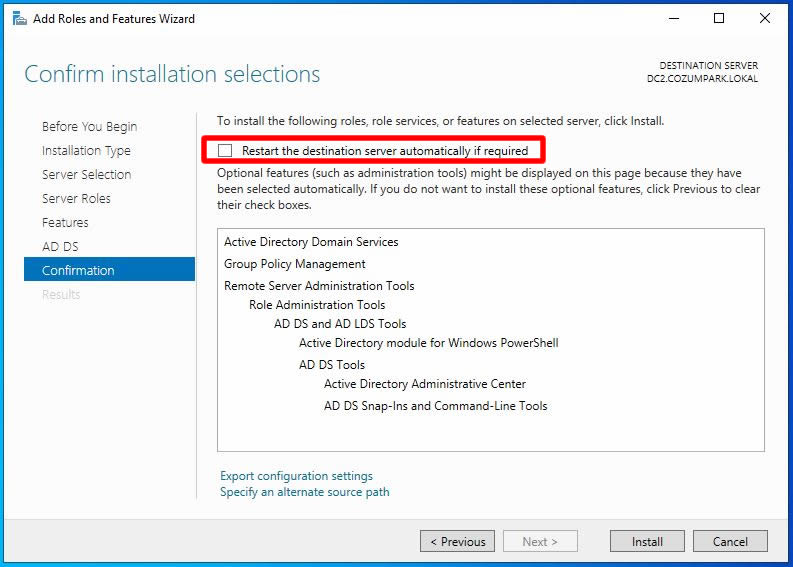Open the Installation Type page

[86, 151]
